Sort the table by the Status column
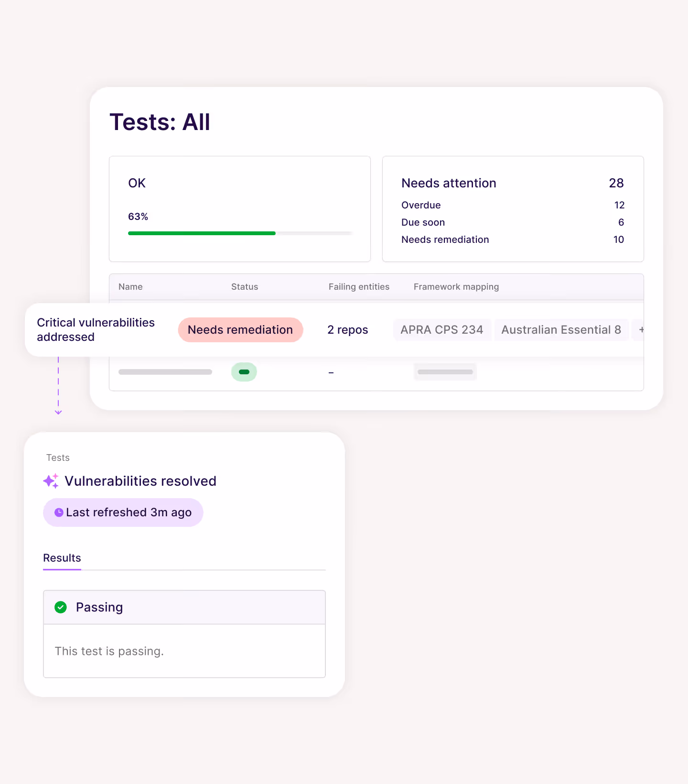The width and height of the screenshot is (688, 784). [x=244, y=286]
